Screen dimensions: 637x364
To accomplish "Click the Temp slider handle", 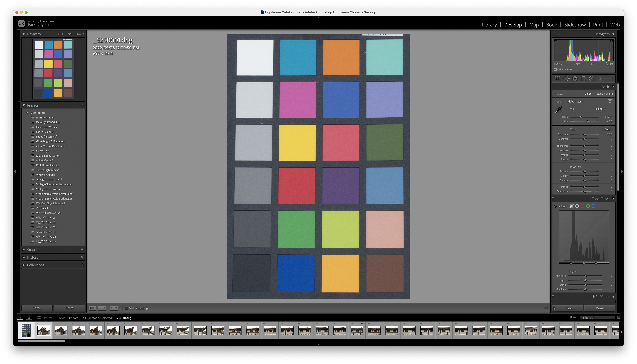I will (581, 117).
